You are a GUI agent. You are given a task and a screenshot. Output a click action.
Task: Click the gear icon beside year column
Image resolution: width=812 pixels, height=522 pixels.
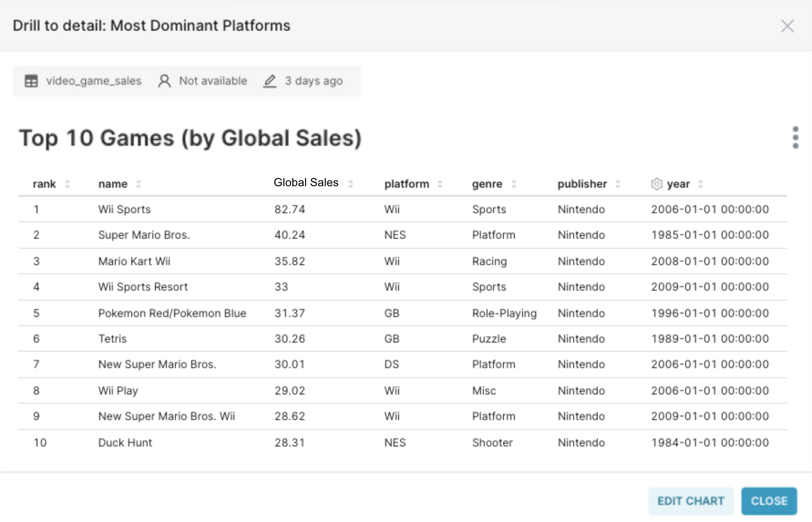click(657, 184)
